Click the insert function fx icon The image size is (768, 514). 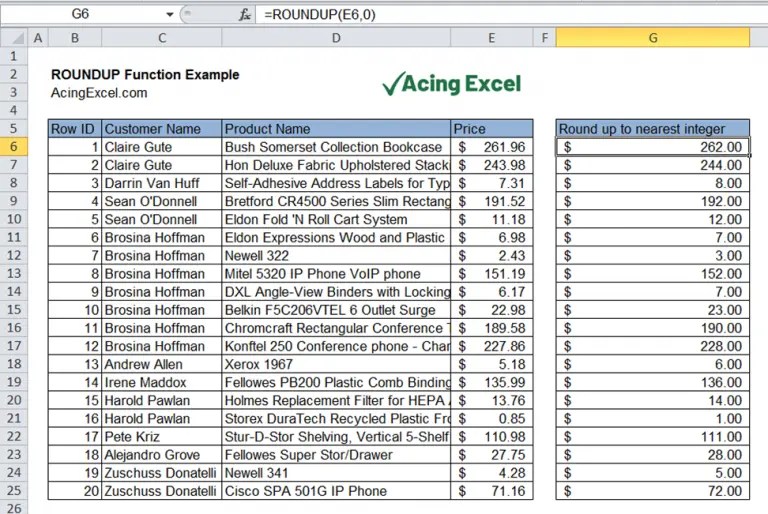[x=245, y=15]
